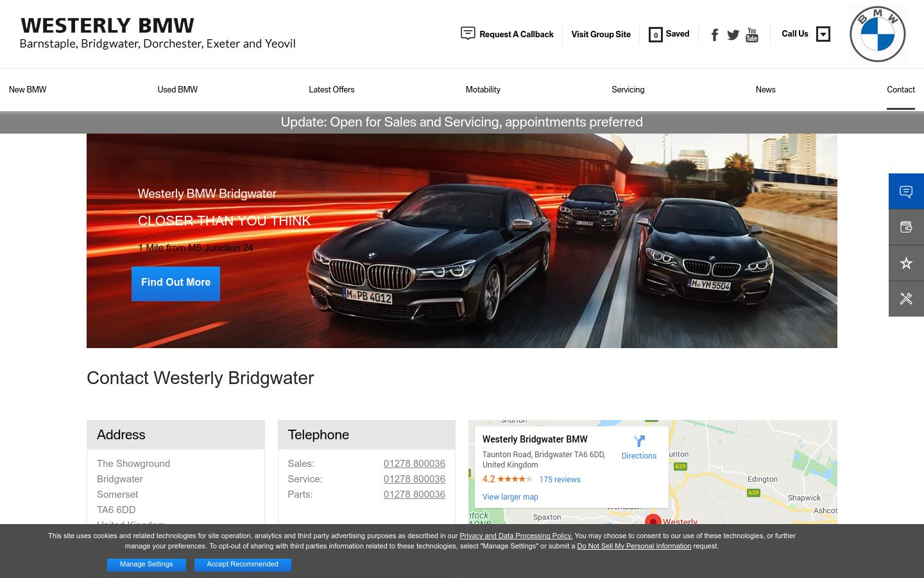This screenshot has height=578, width=924.
Task: Open the Servicing menu
Action: click(x=628, y=89)
